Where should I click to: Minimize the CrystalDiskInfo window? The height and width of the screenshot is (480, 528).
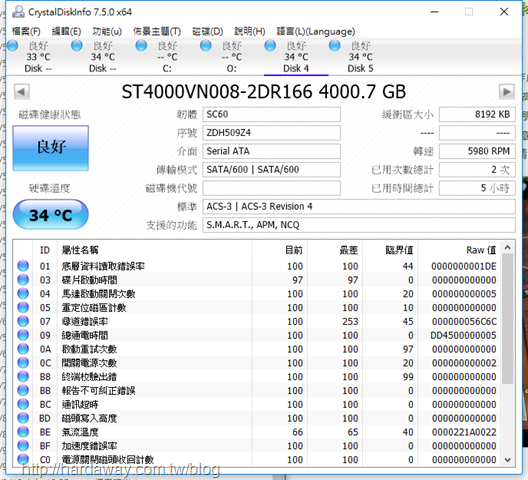434,12
